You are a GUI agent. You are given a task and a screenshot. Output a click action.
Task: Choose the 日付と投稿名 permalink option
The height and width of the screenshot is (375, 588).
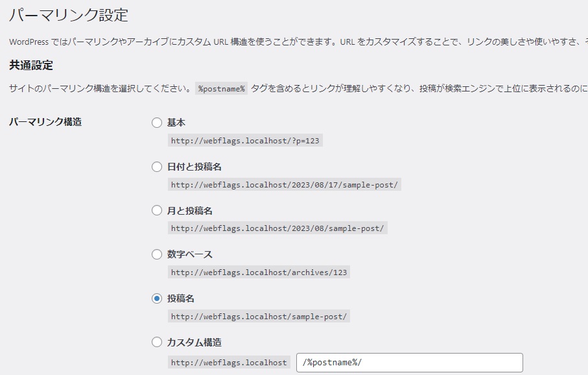click(156, 167)
